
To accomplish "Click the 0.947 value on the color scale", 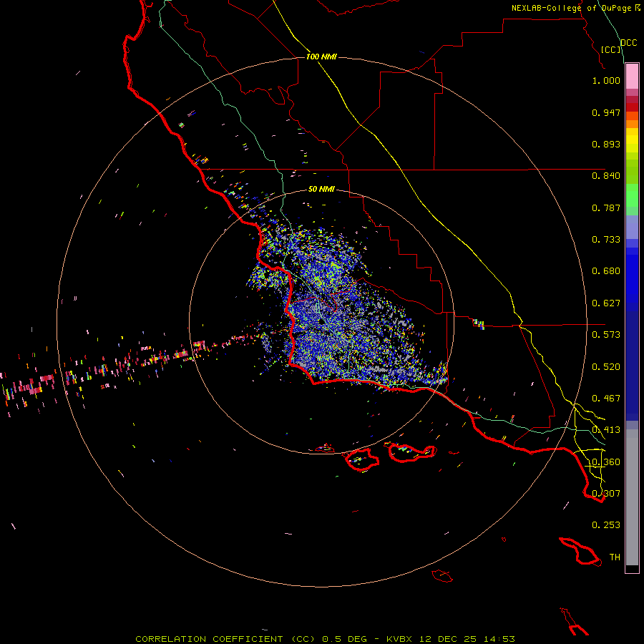I will coord(606,112).
